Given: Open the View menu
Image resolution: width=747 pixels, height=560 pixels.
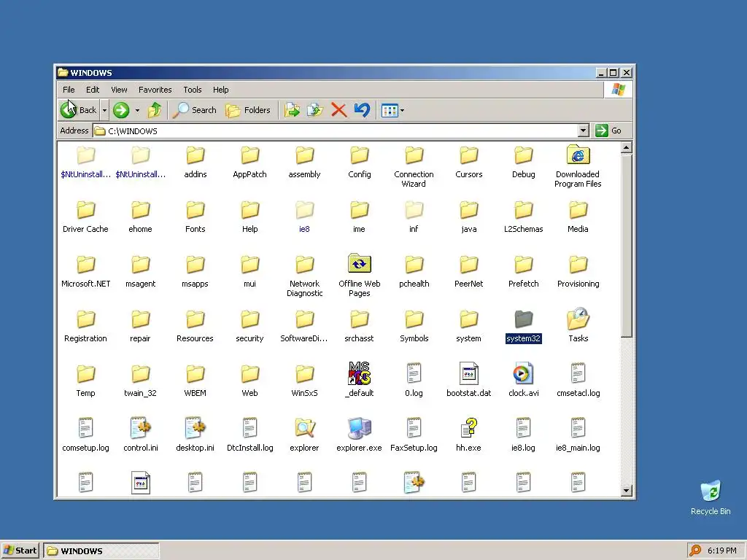Looking at the screenshot, I should click(x=119, y=90).
